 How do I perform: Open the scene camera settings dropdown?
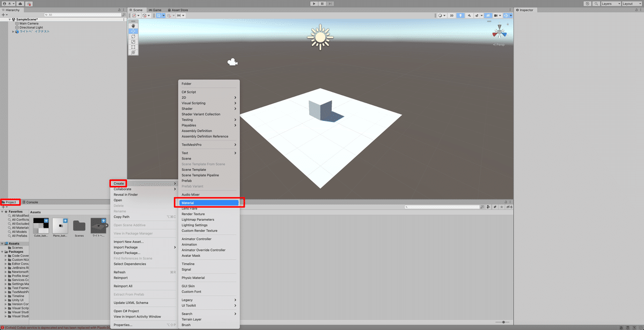tap(497, 16)
